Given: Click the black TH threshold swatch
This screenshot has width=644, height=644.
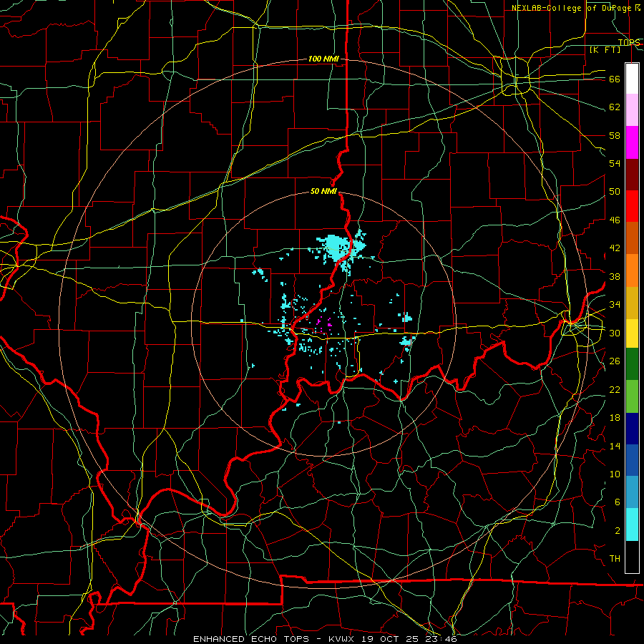Looking at the screenshot, I should [x=632, y=557].
